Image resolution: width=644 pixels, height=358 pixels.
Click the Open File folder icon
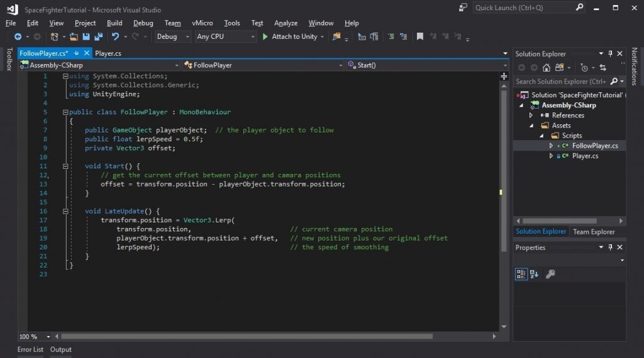point(74,36)
